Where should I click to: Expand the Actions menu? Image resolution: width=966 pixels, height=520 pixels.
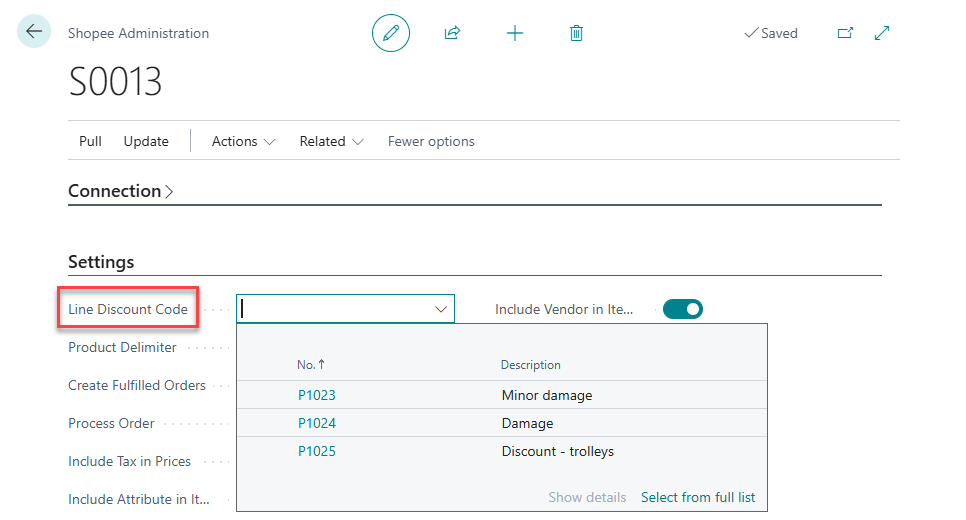pos(243,141)
